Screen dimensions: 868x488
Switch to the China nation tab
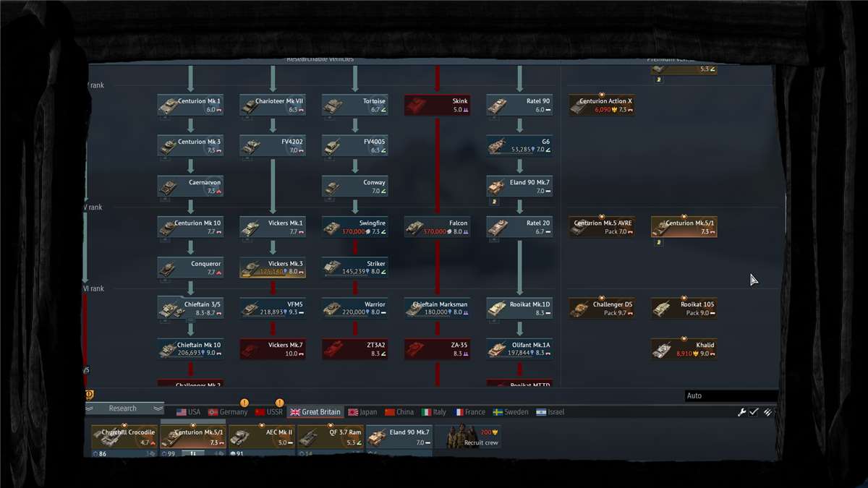(399, 412)
